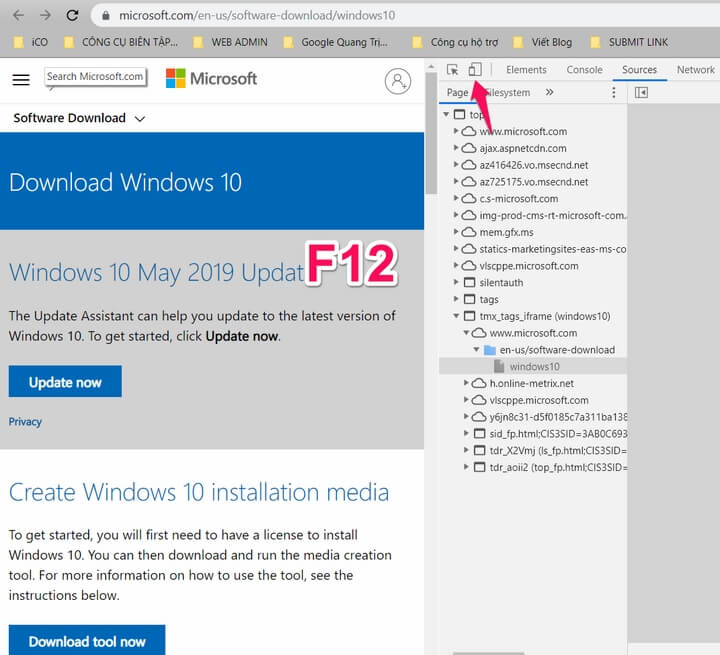Click the page scrollbar up arrow
The width and height of the screenshot is (720, 655).
coord(431,67)
